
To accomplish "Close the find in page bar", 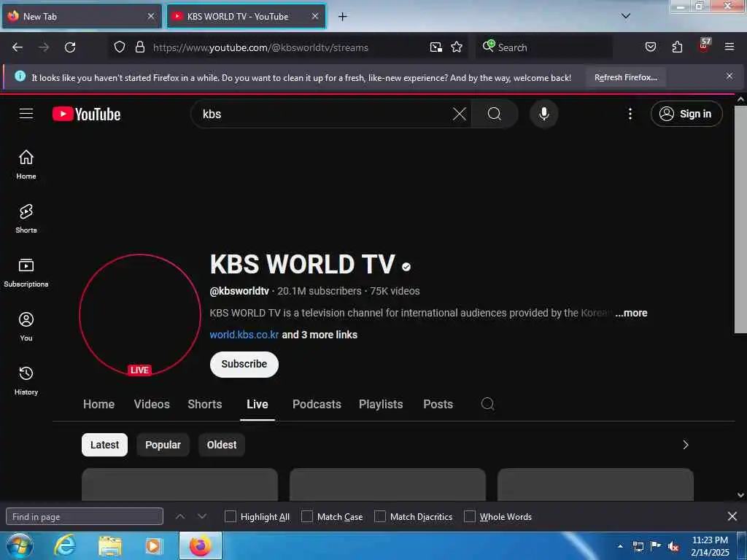I will pos(732,516).
